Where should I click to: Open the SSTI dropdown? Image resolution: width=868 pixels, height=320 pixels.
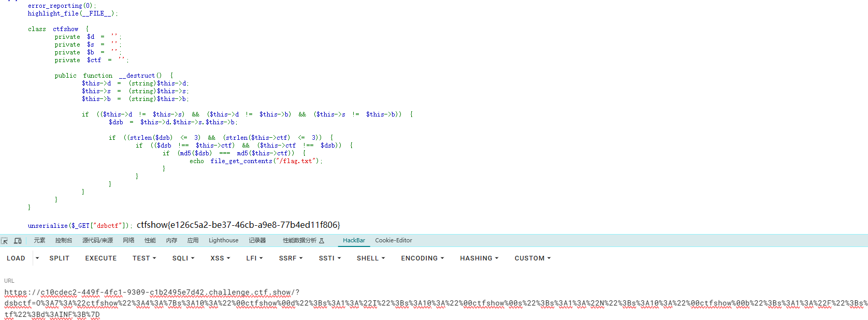pyautogui.click(x=329, y=258)
